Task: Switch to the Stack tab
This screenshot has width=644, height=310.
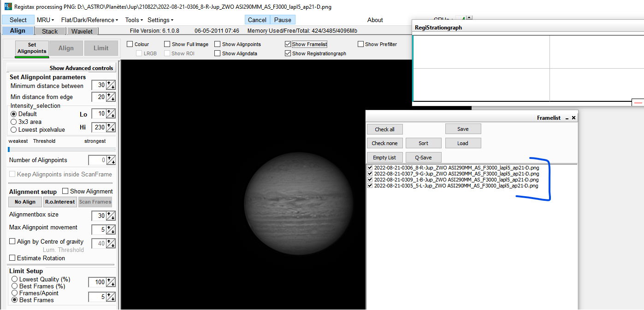Action: point(50,31)
